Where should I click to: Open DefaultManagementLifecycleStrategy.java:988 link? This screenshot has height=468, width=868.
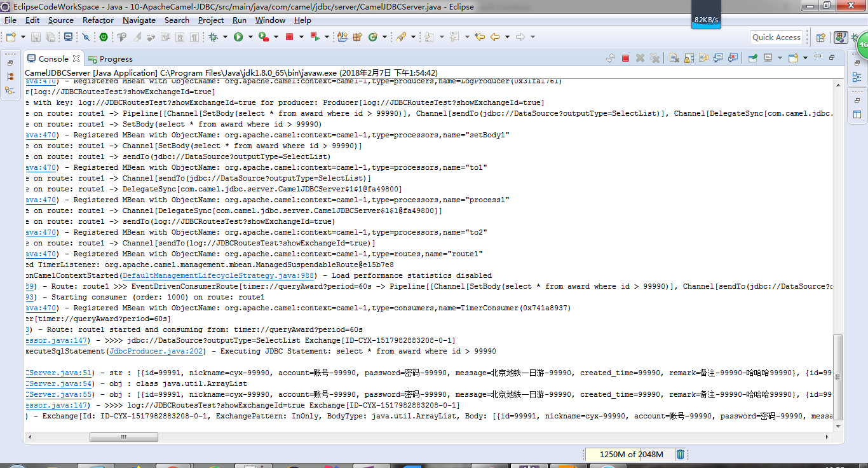[x=219, y=276]
